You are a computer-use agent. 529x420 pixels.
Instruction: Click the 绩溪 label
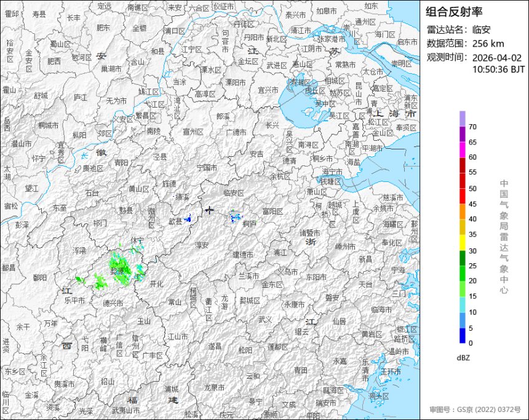[183, 197]
